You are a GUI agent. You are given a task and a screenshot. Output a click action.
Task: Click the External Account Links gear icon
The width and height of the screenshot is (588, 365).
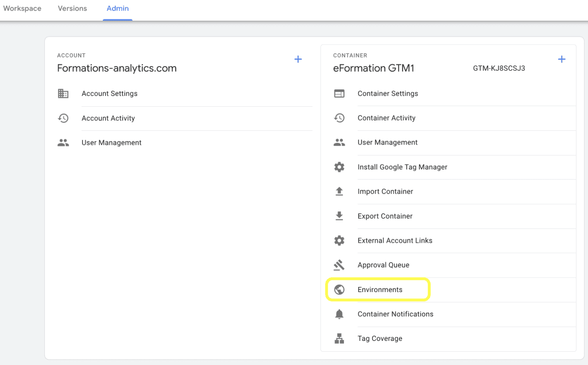(339, 240)
